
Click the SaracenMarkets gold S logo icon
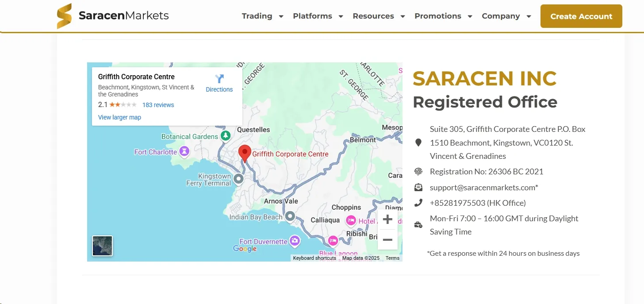click(65, 16)
